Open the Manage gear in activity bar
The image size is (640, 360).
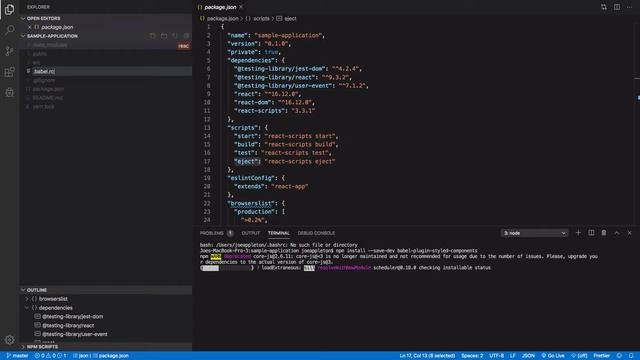(9, 340)
